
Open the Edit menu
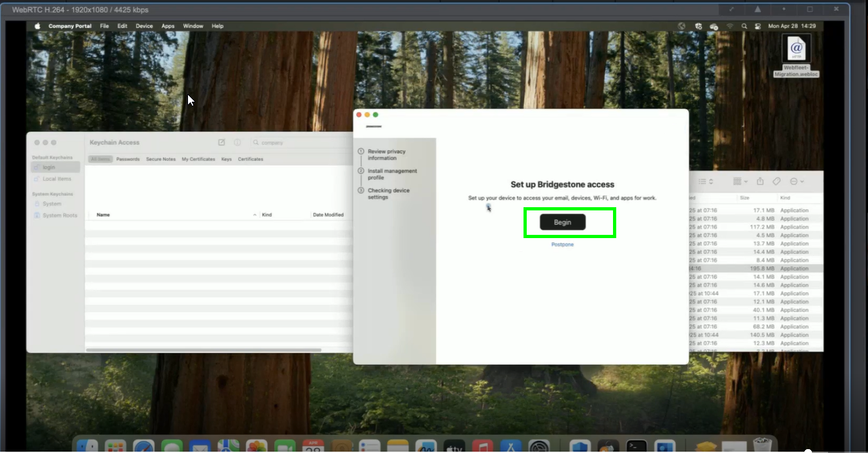coord(122,26)
